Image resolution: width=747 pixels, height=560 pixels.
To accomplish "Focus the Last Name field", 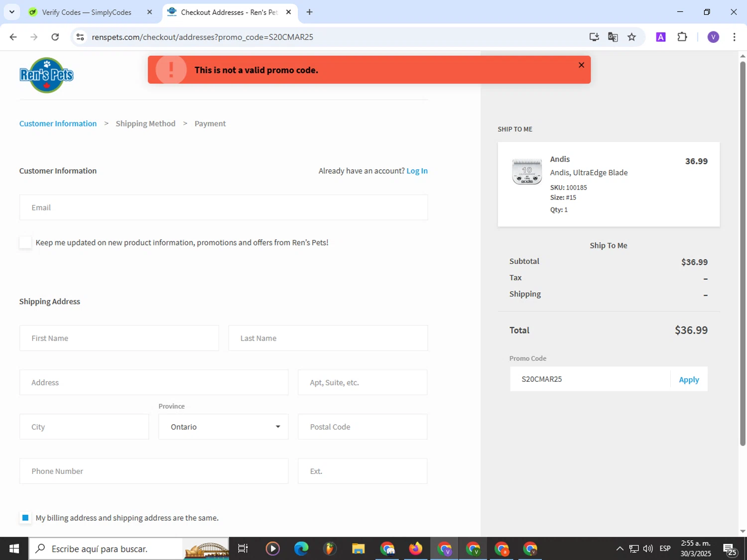I will (x=328, y=338).
